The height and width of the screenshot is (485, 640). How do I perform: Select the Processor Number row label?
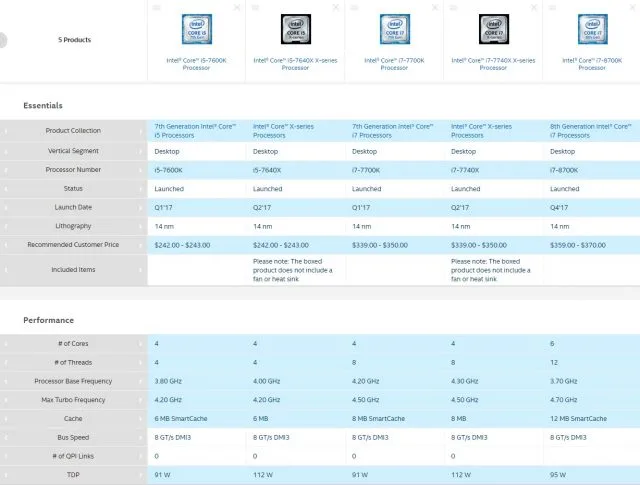pos(73,170)
